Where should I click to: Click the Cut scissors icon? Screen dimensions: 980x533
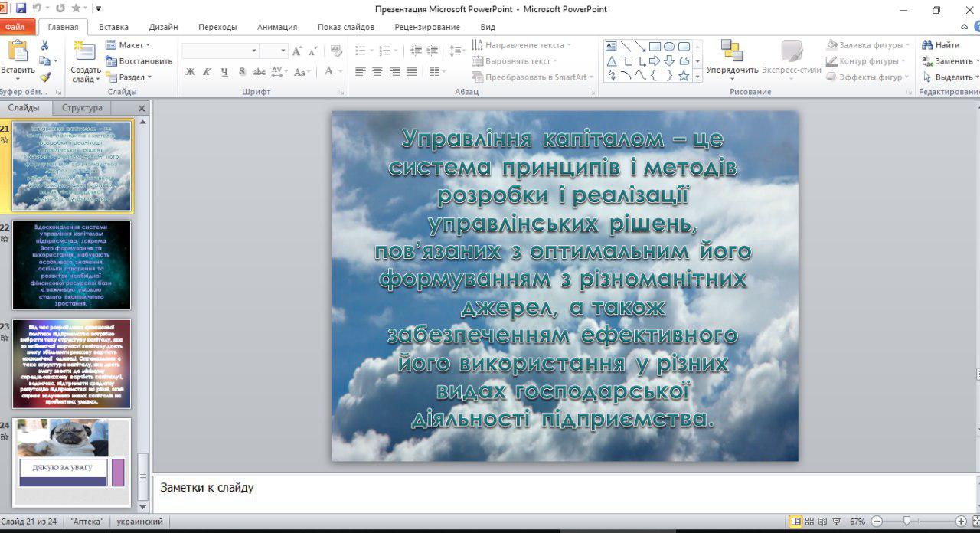[44, 45]
